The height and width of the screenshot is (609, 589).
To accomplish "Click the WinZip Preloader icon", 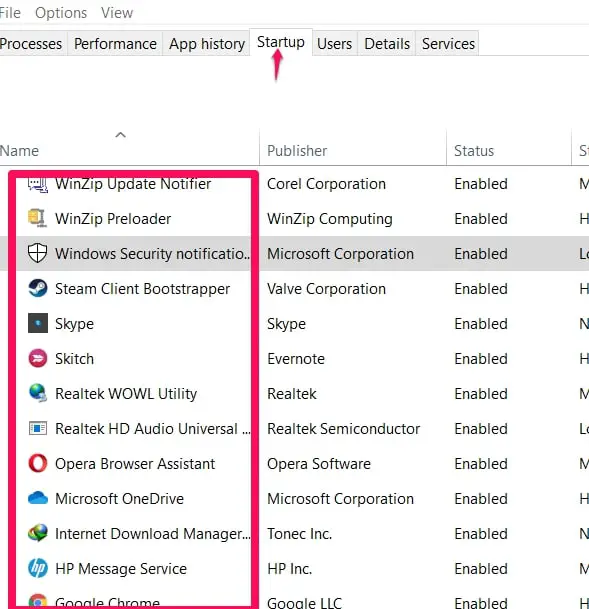I will 38,218.
